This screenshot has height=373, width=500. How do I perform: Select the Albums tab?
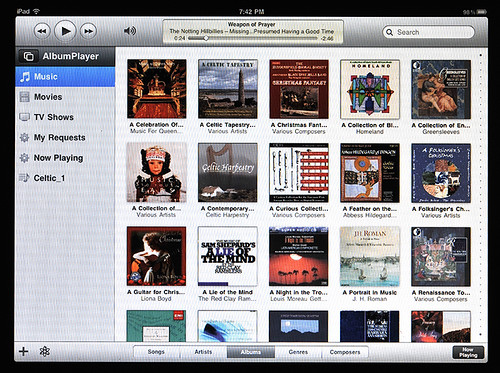[x=251, y=352]
